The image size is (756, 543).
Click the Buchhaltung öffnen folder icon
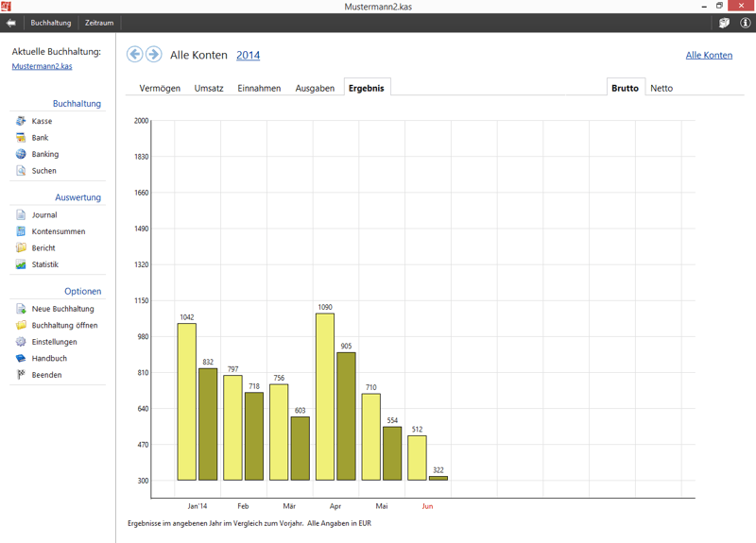pos(21,325)
